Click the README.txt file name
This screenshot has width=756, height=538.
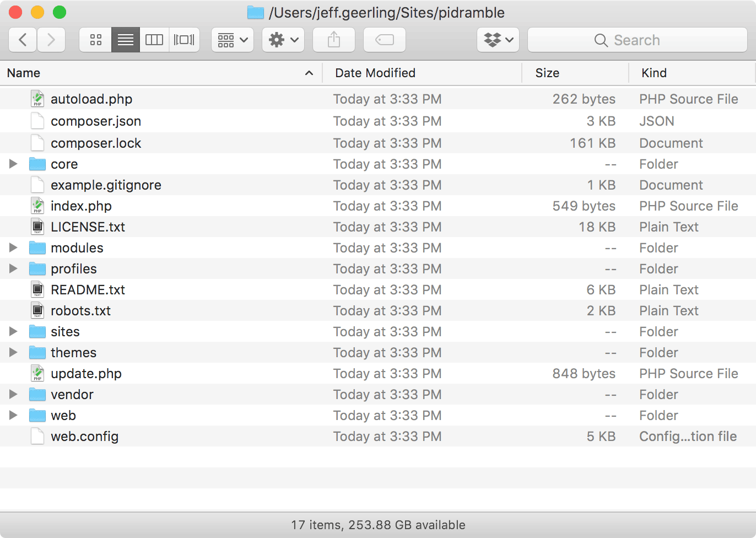[88, 290]
